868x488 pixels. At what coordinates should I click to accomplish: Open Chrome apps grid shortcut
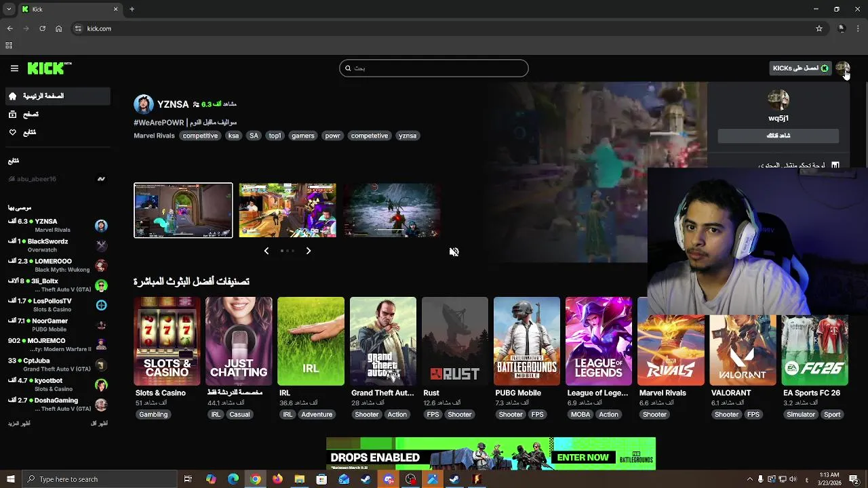tap(9, 45)
